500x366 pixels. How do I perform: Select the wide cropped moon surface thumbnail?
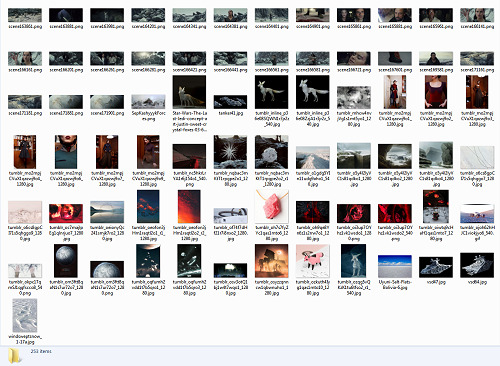[x=107, y=269]
